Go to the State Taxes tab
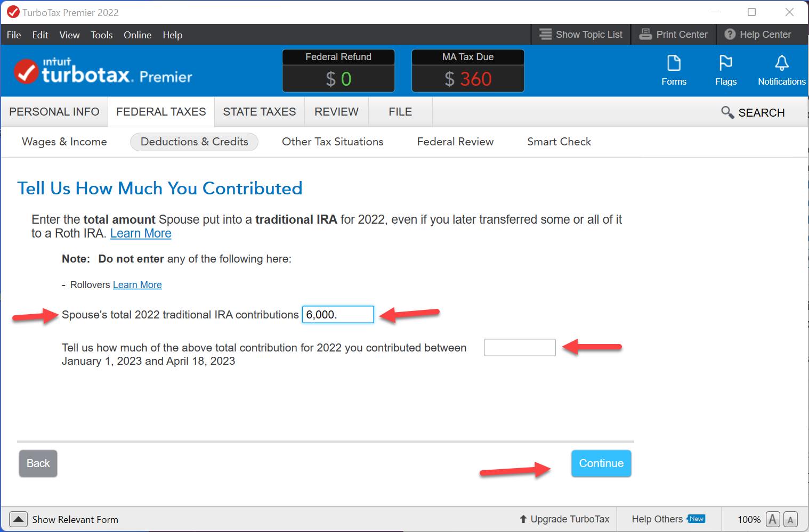 pyautogui.click(x=260, y=112)
